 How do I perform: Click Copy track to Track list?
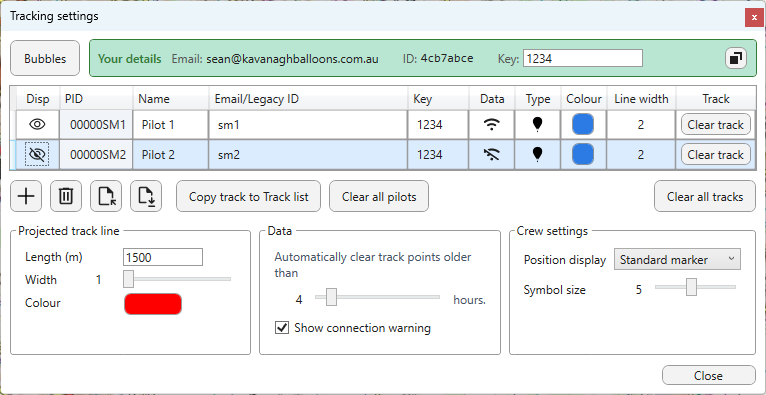(249, 196)
